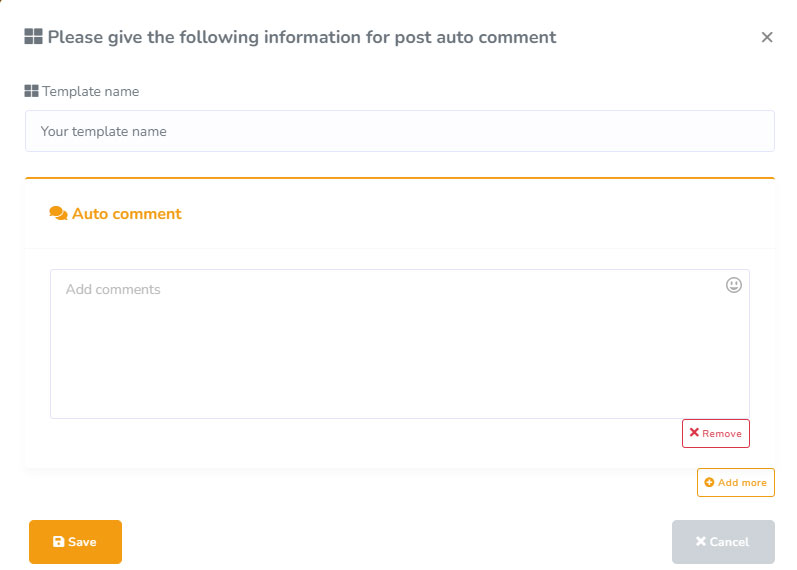Click the floppy disk icon on Save
The height and width of the screenshot is (570, 797).
pos(58,542)
